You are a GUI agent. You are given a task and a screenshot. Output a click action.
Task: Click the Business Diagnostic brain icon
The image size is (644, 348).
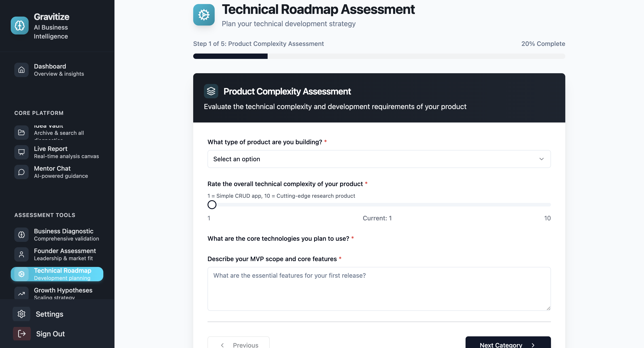pos(21,235)
